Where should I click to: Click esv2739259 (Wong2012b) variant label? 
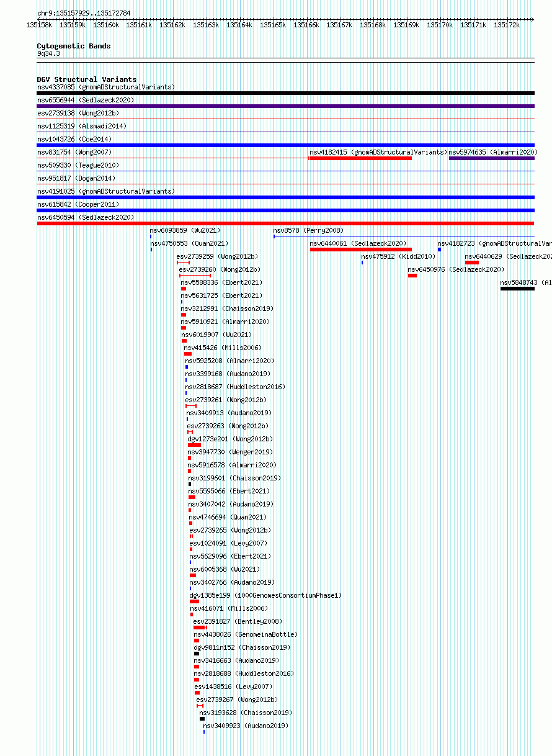click(x=217, y=256)
